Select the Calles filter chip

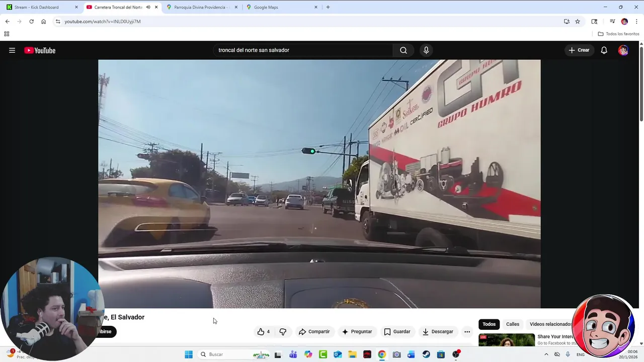pyautogui.click(x=513, y=324)
